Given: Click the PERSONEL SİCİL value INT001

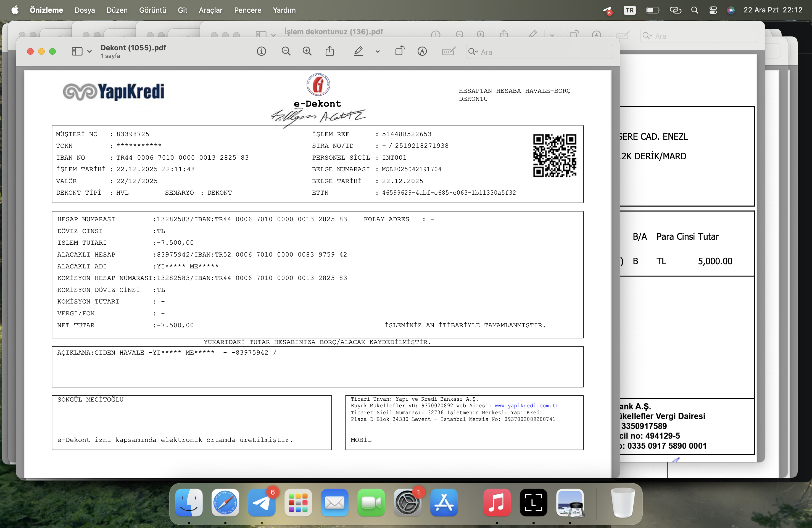Looking at the screenshot, I should coord(394,158).
